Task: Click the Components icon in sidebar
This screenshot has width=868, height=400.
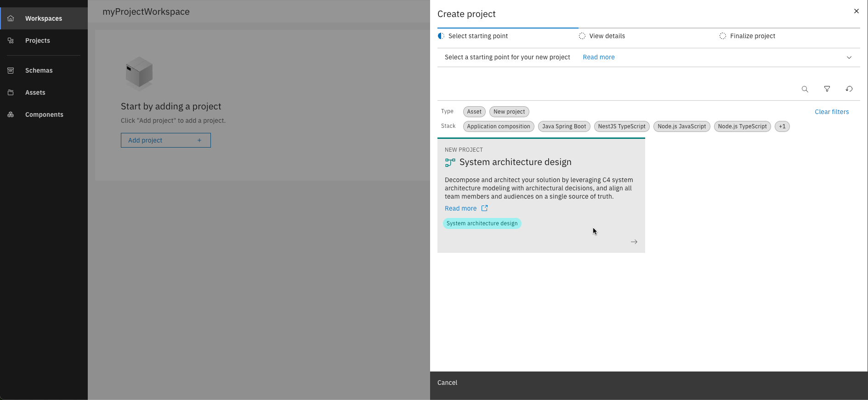Action: [x=11, y=114]
